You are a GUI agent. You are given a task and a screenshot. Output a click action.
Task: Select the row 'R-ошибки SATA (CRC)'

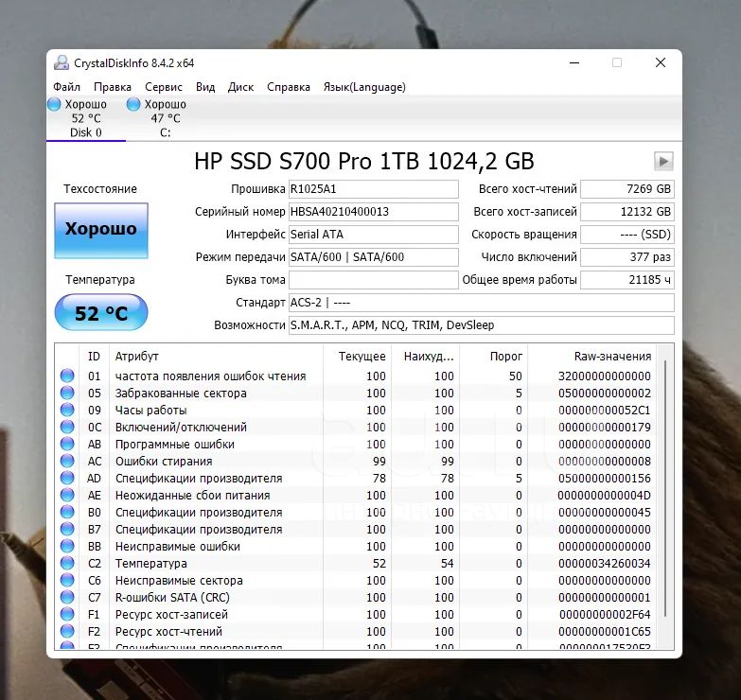tap(357, 597)
